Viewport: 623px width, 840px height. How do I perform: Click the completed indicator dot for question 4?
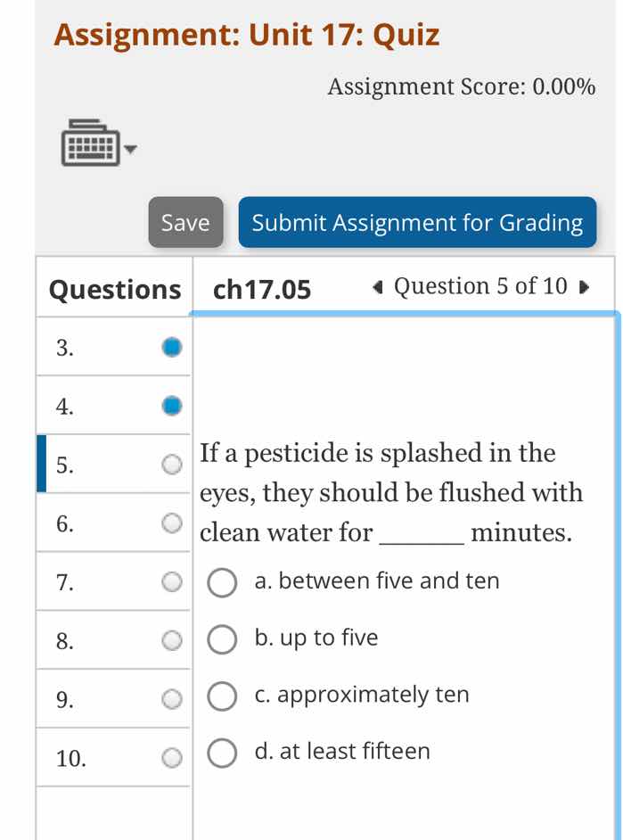coord(171,404)
